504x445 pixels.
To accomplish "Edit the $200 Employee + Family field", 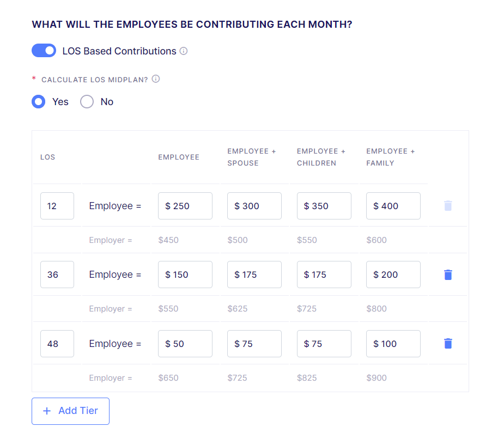I will [393, 275].
